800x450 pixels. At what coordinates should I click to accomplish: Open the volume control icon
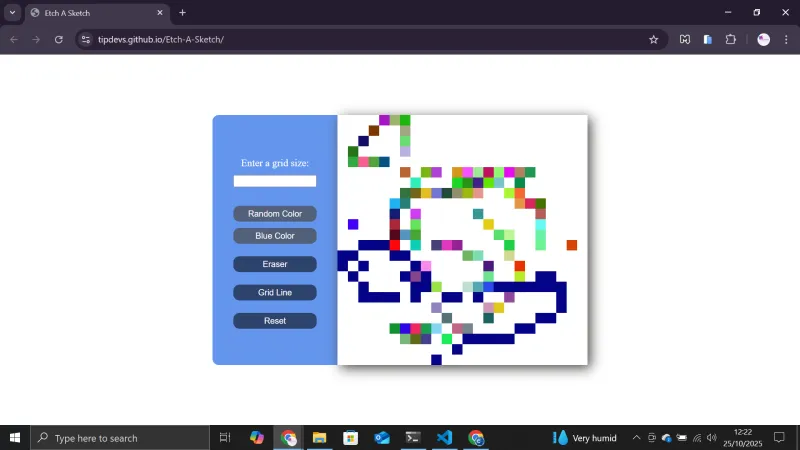click(712, 438)
